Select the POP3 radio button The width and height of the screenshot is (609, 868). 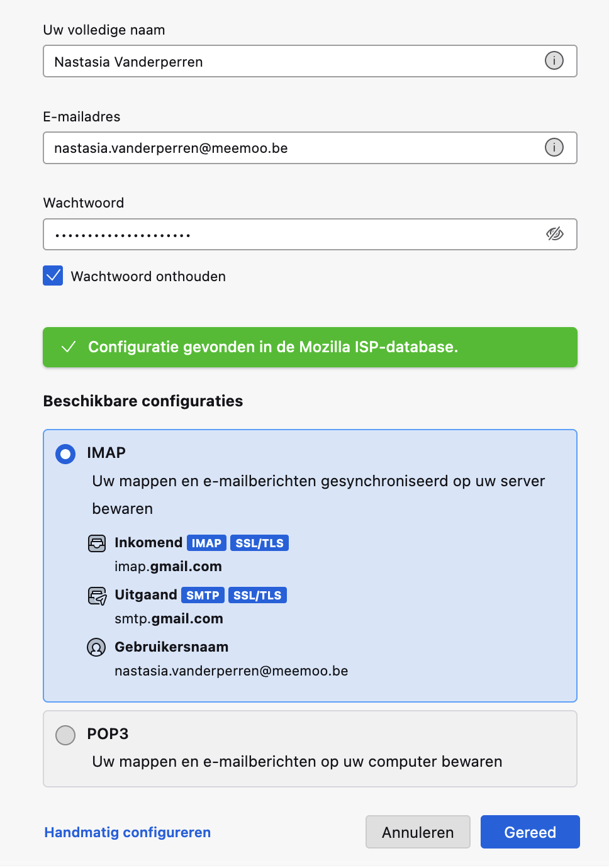pyautogui.click(x=65, y=735)
